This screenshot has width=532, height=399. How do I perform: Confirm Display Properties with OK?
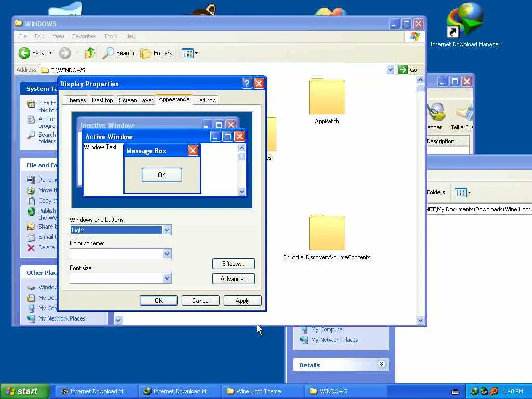158,301
